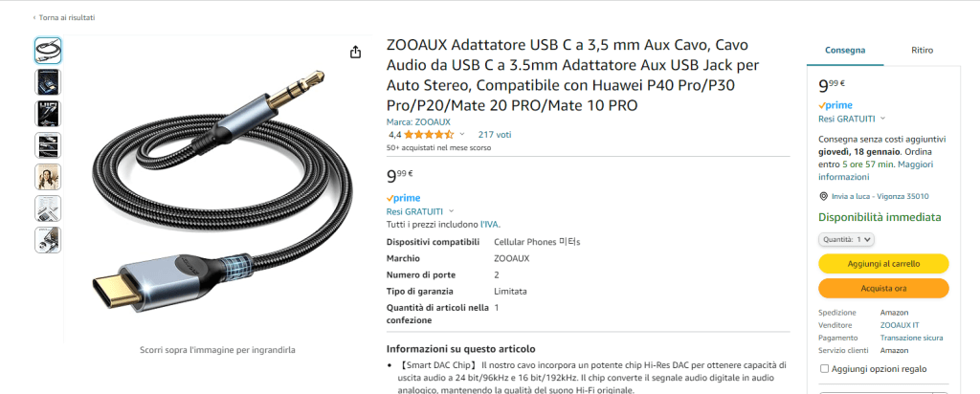Switch to the Consegna tab
The height and width of the screenshot is (394, 980).
845,51
